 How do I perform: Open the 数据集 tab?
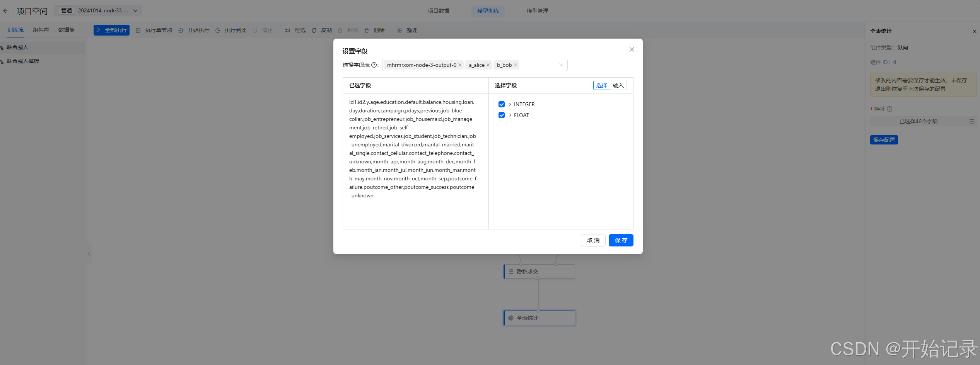(66, 30)
